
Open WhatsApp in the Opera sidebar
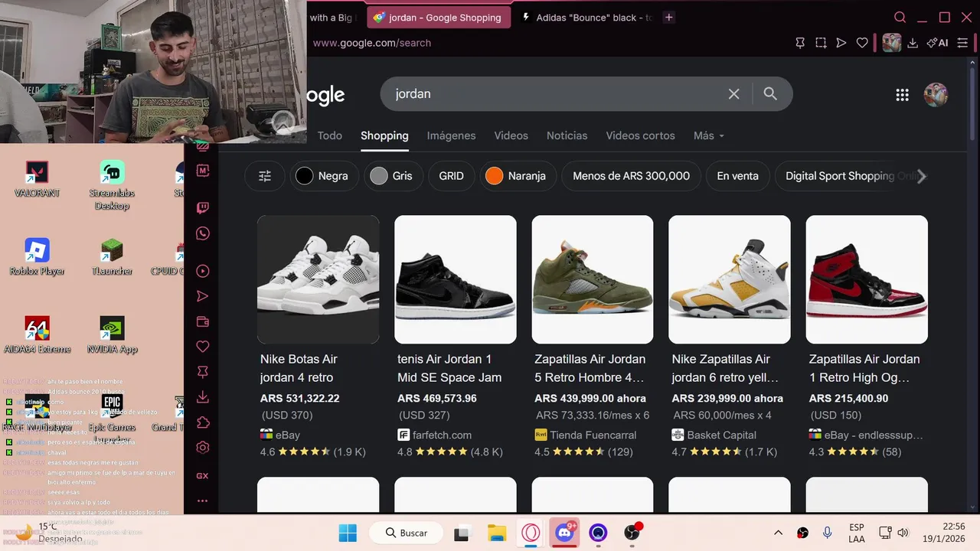[203, 234]
